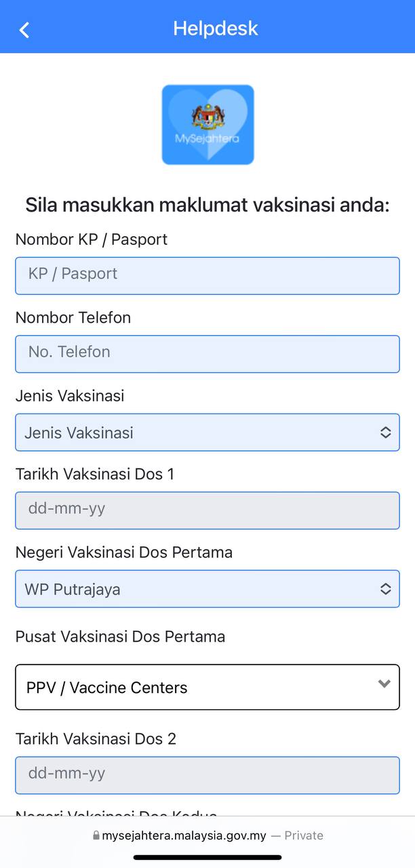Tap the Private browsing label
Image resolution: width=415 pixels, height=868 pixels.
303,835
